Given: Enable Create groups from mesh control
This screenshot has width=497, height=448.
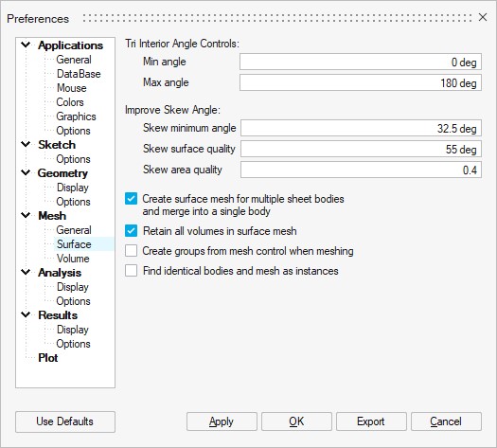Looking at the screenshot, I should click(x=131, y=250).
